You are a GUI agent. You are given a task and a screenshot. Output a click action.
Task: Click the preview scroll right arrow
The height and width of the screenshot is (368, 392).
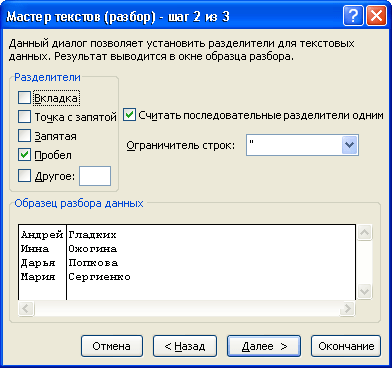tap(347, 308)
